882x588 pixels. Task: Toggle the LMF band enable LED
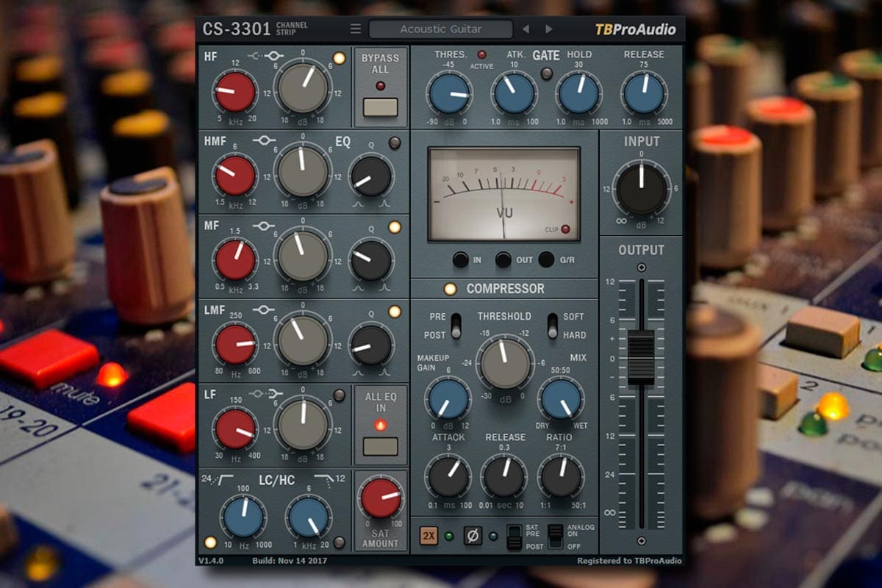pos(395,312)
